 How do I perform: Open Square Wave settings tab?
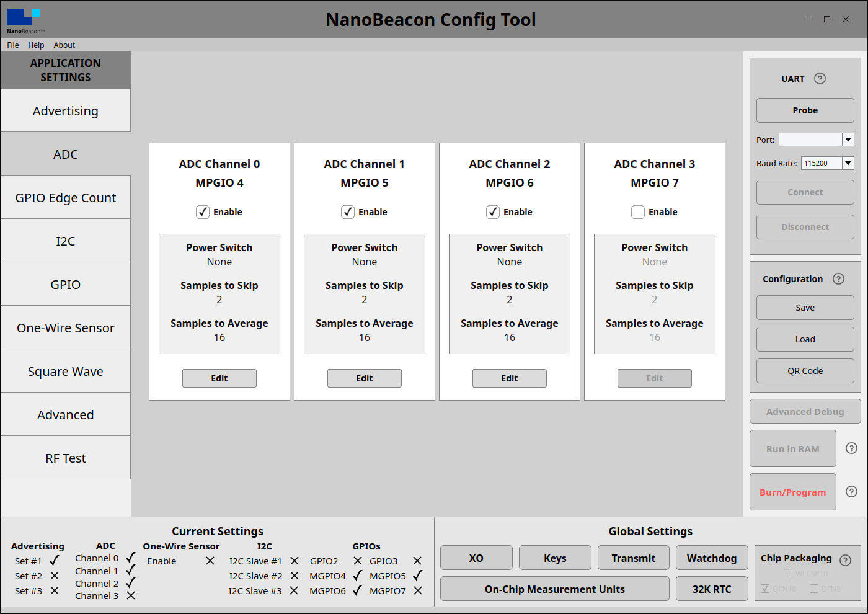(x=66, y=371)
